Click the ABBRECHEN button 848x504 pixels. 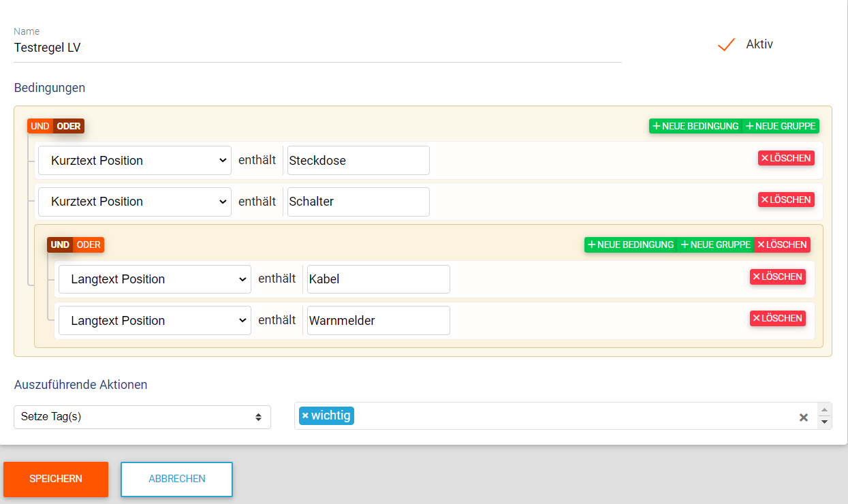[177, 479]
